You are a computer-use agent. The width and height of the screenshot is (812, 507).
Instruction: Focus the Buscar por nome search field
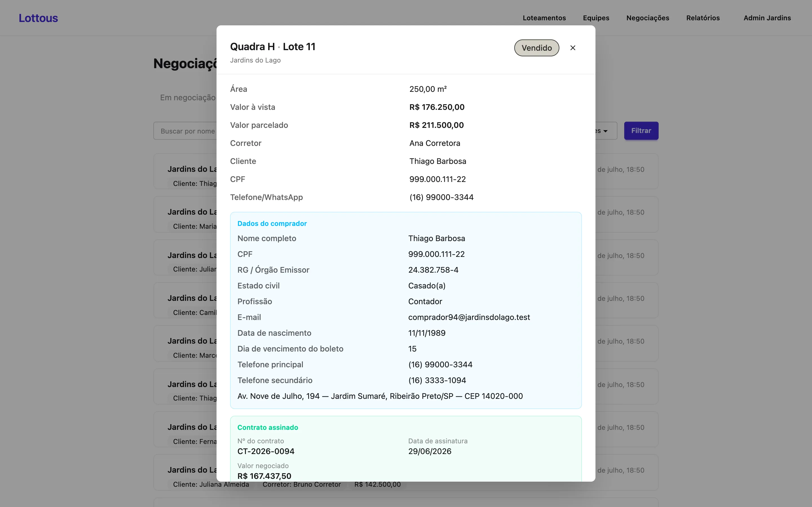185,131
